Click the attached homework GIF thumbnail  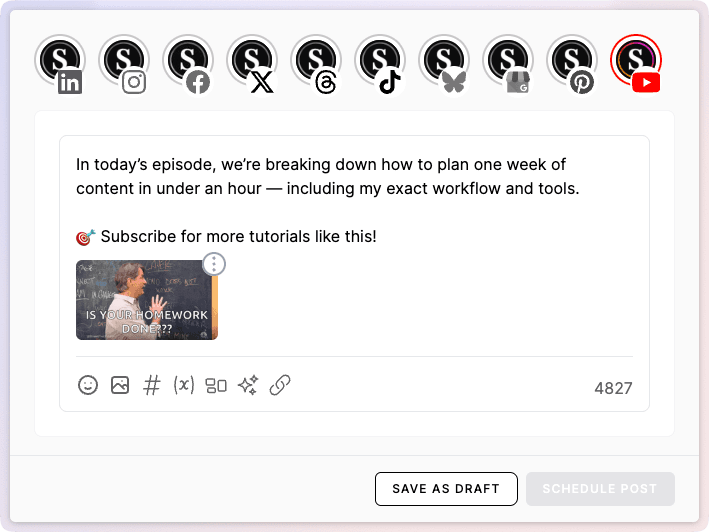click(x=147, y=300)
